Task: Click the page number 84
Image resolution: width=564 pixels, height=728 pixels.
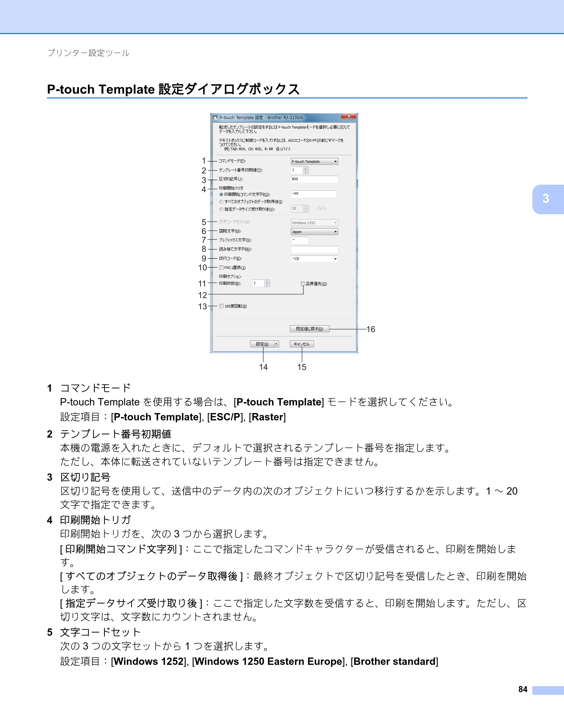Action: pyautogui.click(x=523, y=689)
